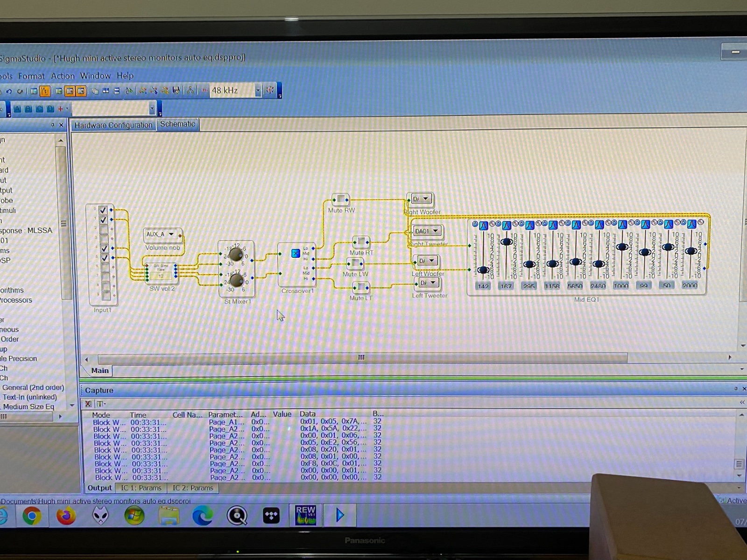Image resolution: width=747 pixels, height=560 pixels.
Task: Check input channel 2 in Input1 block
Action: coord(104,229)
